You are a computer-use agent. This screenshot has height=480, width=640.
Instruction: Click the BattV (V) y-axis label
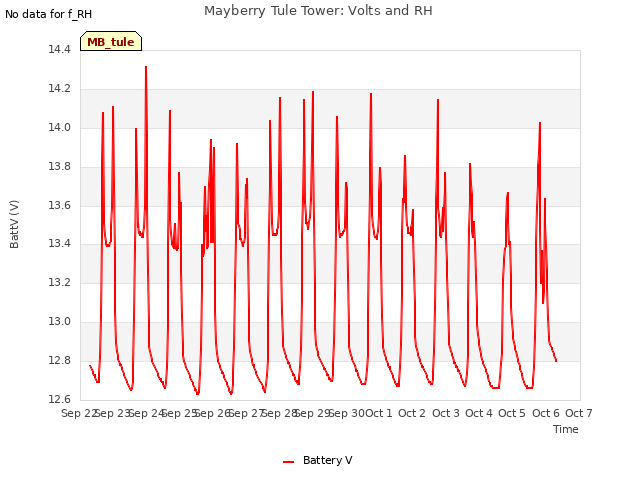tap(14, 224)
